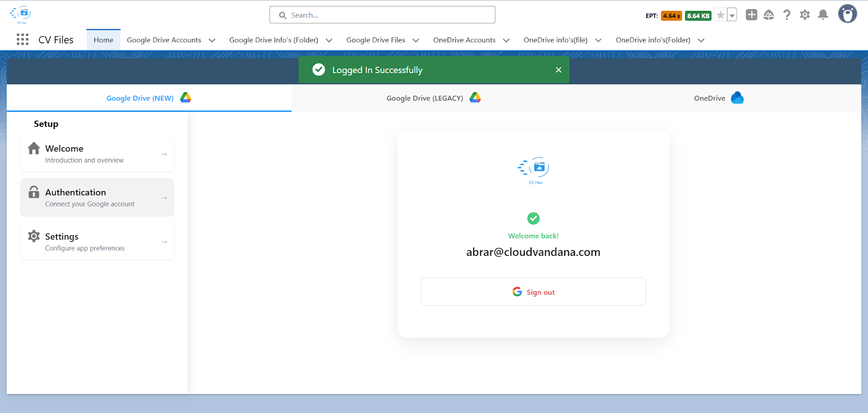The width and height of the screenshot is (868, 413).
Task: Open the Salesforce guidance center icon
Action: [769, 15]
